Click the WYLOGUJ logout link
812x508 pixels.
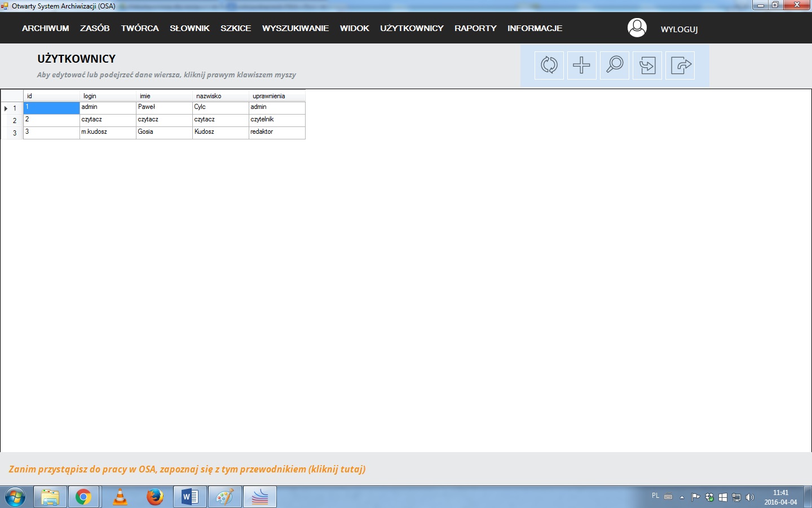(x=679, y=29)
